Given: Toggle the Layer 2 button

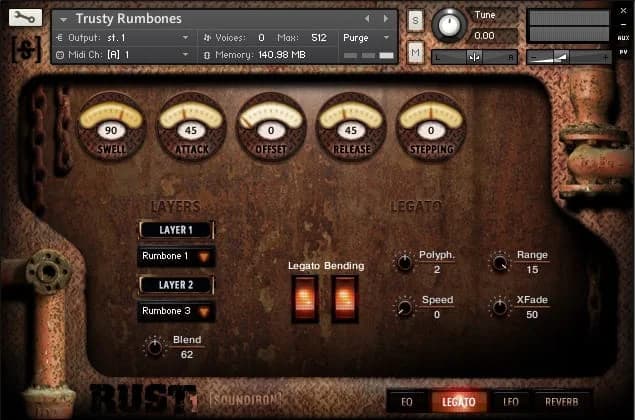Looking at the screenshot, I should [x=176, y=285].
